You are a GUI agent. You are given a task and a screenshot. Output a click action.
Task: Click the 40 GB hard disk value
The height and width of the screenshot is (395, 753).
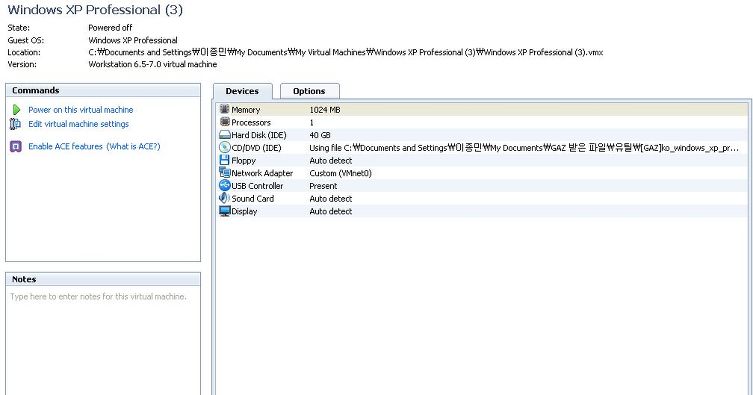320,135
